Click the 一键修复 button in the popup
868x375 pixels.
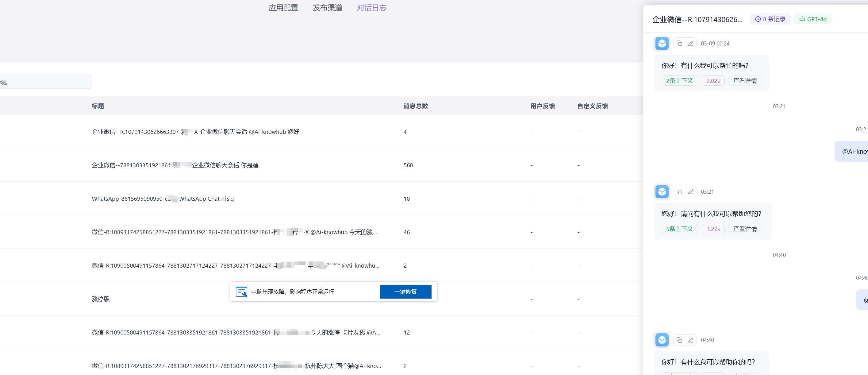click(405, 291)
